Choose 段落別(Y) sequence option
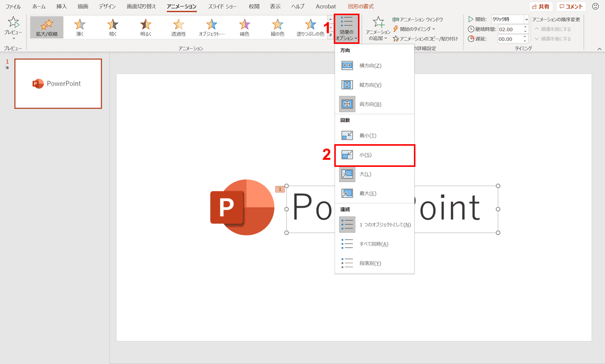The height and width of the screenshot is (364, 605). [375, 263]
